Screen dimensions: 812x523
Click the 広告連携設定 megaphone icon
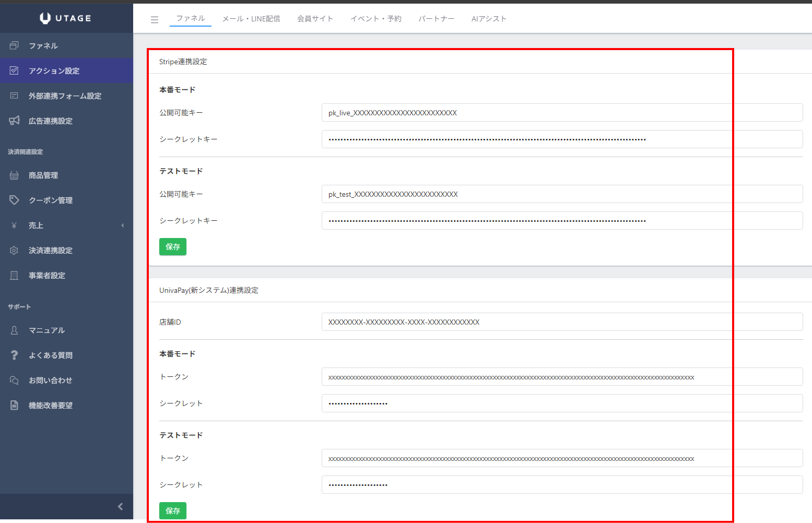(x=14, y=121)
